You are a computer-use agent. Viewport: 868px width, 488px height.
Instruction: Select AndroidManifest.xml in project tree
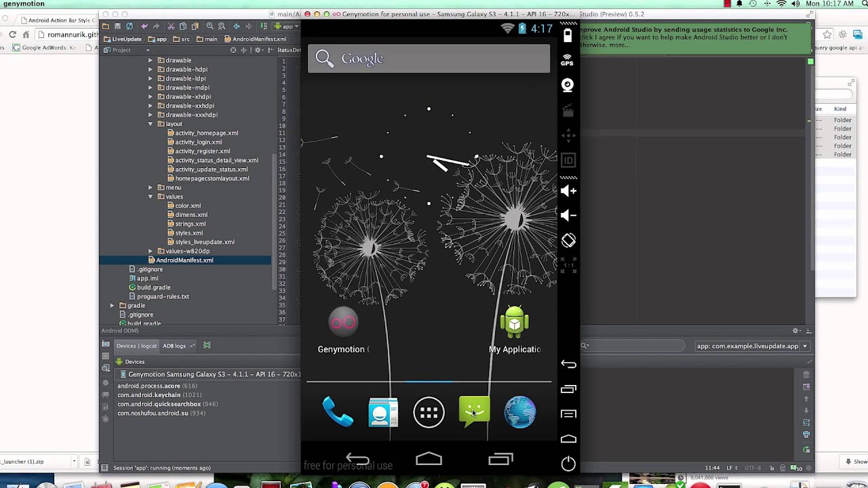click(x=180, y=260)
